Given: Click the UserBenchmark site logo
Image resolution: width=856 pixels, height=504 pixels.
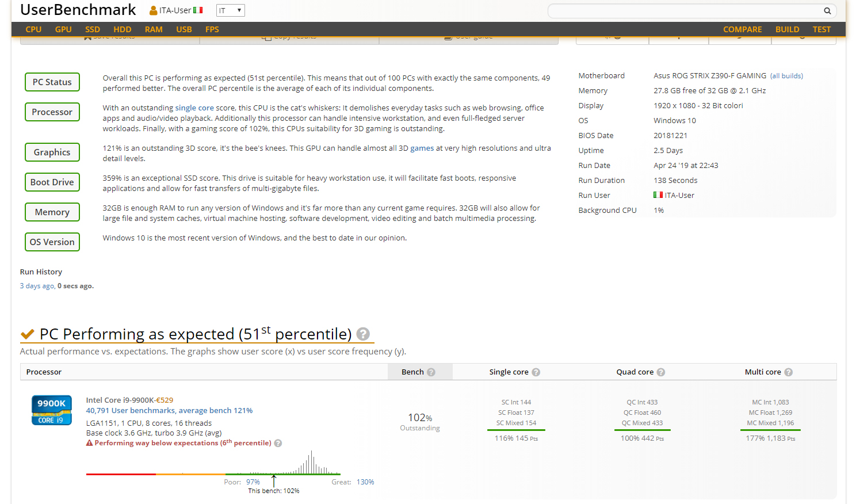Looking at the screenshot, I should point(78,10).
